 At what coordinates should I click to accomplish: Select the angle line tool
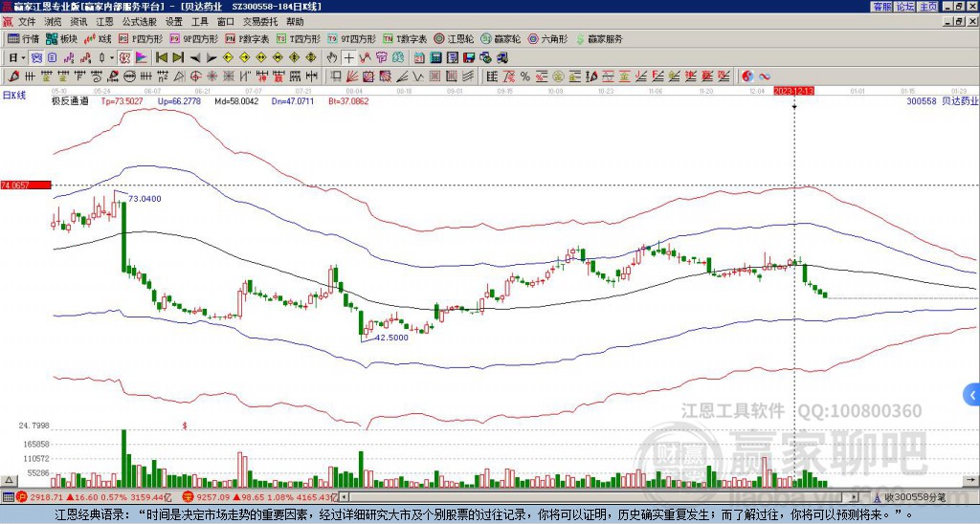pyautogui.click(x=402, y=76)
